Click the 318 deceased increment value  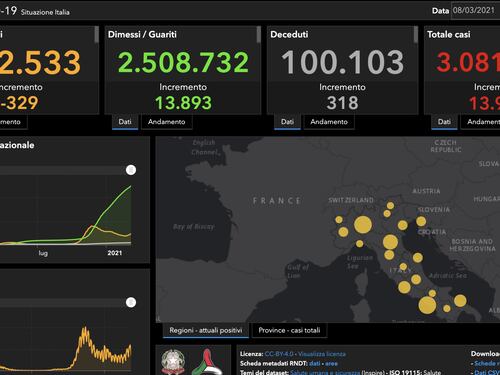click(342, 103)
